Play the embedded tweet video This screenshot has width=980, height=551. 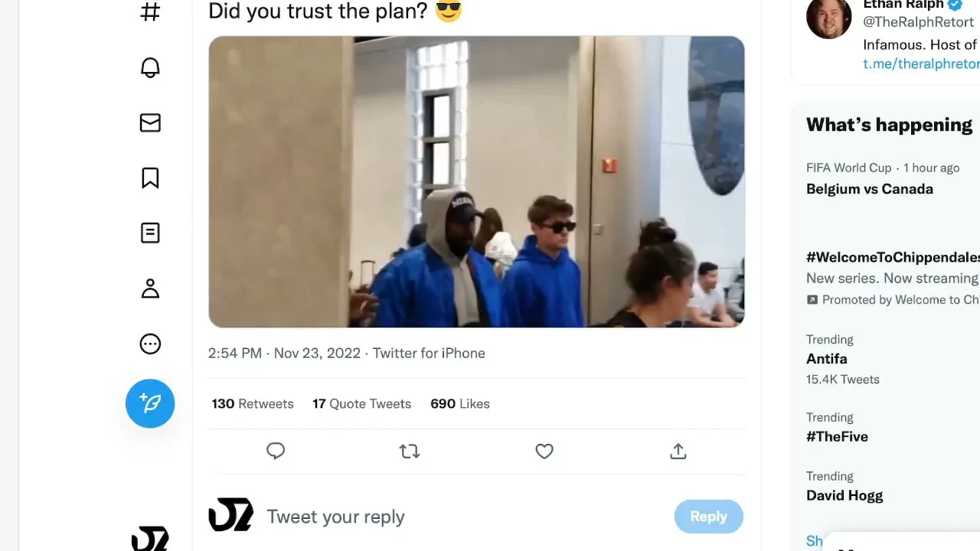(x=476, y=181)
